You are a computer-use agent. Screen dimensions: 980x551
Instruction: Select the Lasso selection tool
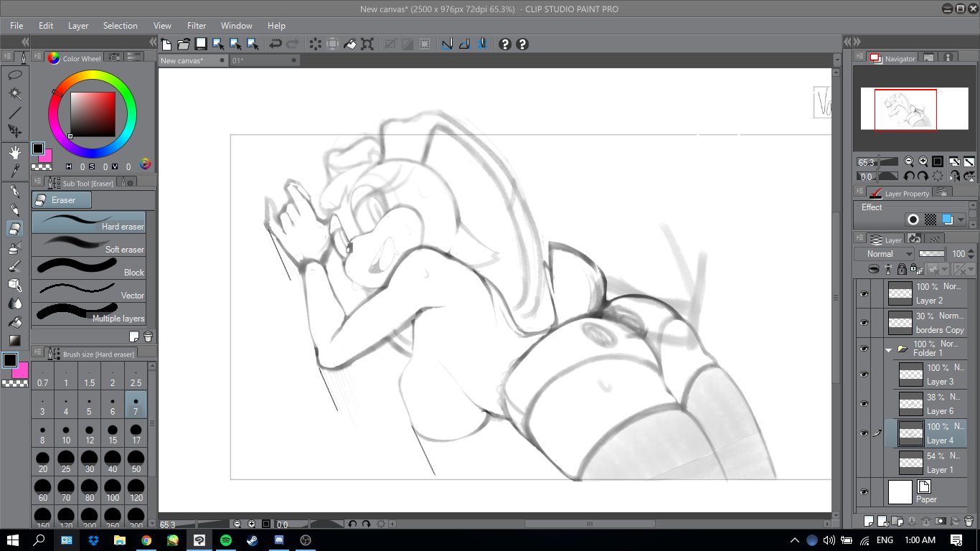[14, 75]
